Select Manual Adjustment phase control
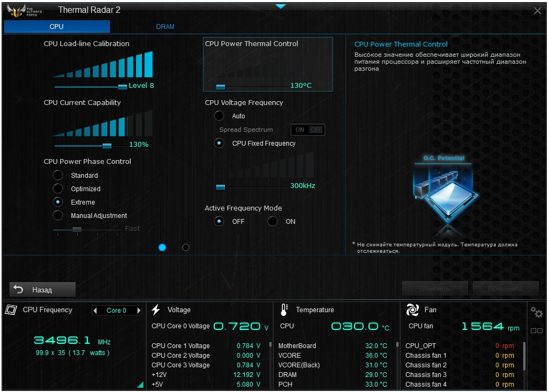This screenshot has height=392, width=549. click(58, 215)
